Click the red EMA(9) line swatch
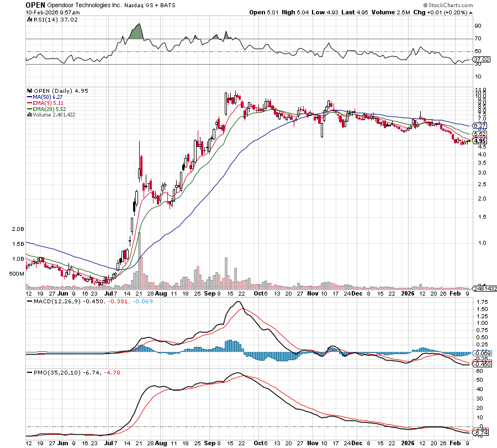 (29, 103)
